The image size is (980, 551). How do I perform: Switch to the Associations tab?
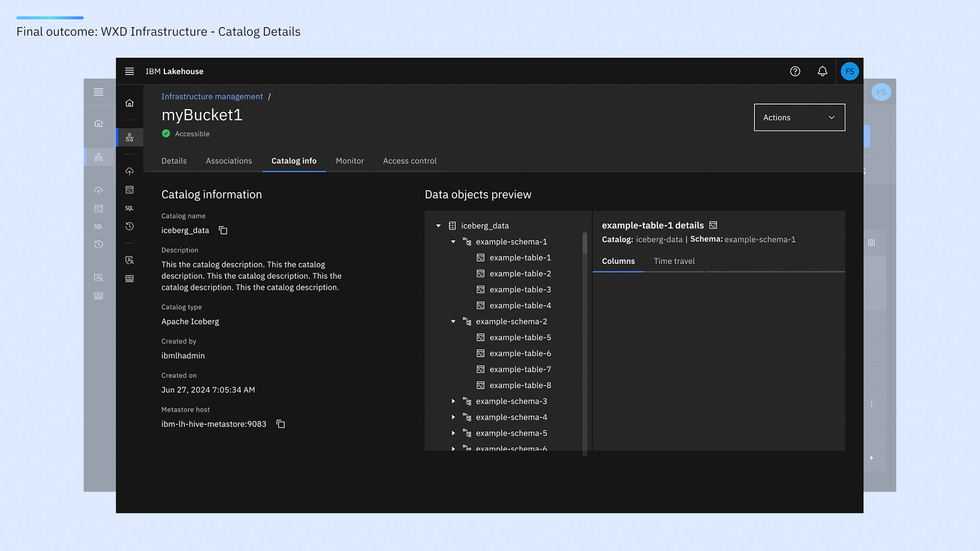click(x=229, y=161)
